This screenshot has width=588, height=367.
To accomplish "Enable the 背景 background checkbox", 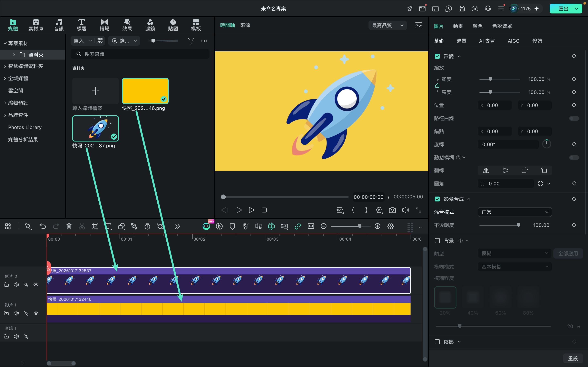I will coord(437,241).
